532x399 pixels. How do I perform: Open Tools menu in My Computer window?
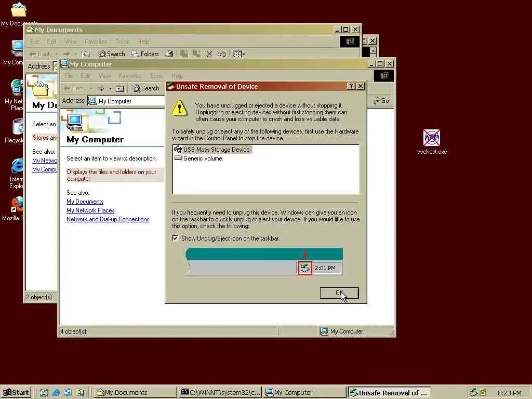pyautogui.click(x=156, y=76)
